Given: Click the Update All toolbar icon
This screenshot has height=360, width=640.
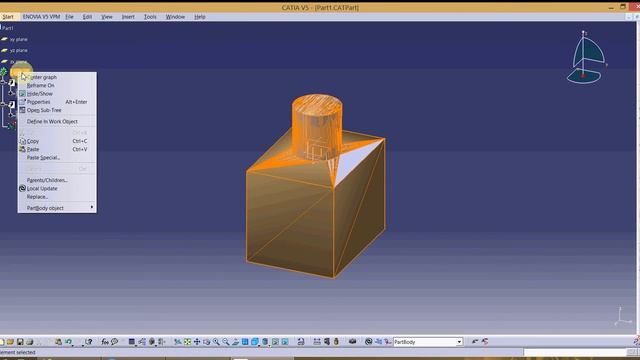Looking at the screenshot, I should click(369, 342).
